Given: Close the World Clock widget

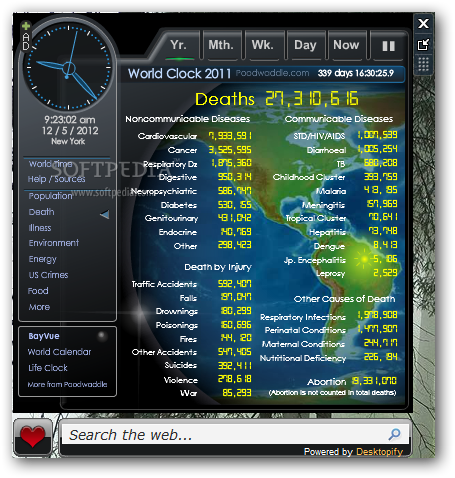Looking at the screenshot, I should click(x=423, y=23).
